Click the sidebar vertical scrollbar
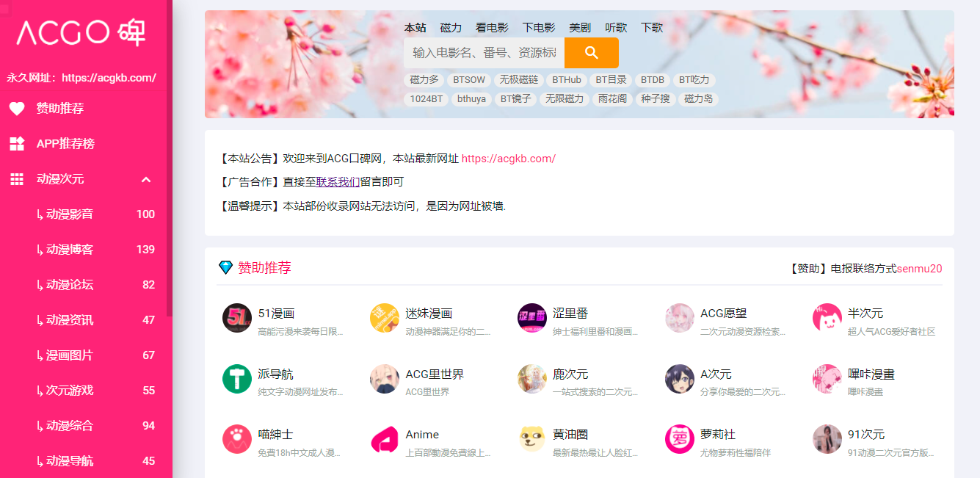This screenshot has width=980, height=478. click(170, 158)
